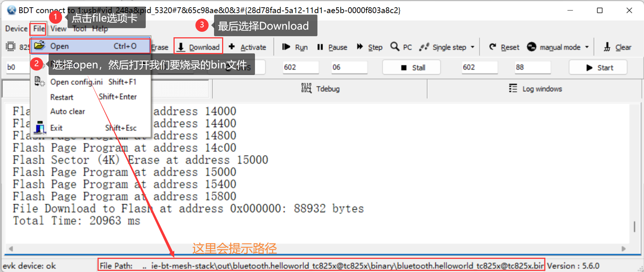Click the Download toolbar button
Image resolution: width=644 pixels, height=272 pixels.
pyautogui.click(x=198, y=47)
